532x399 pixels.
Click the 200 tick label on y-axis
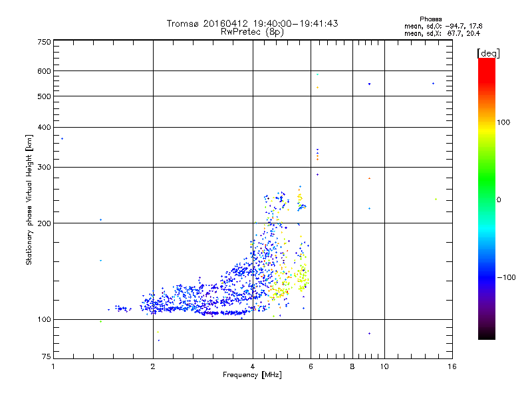44,223
